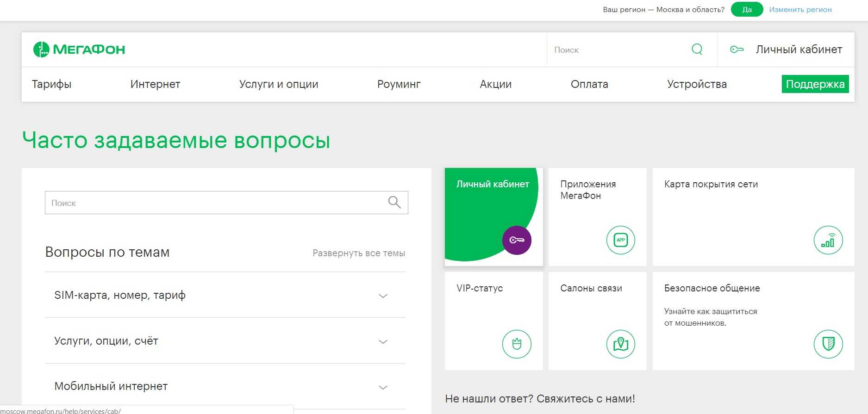Expand the SIM-карта, номер, тариф topic
The height and width of the screenshot is (414, 868).
[x=383, y=296]
